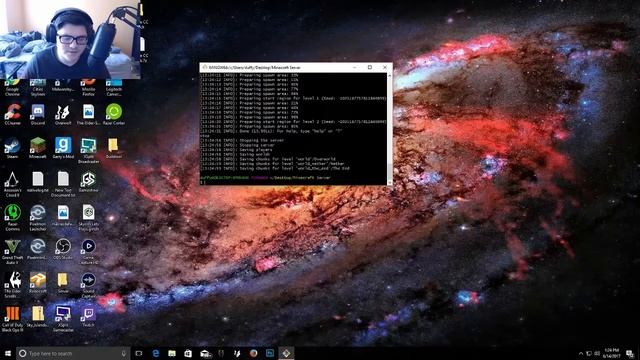
Task: Click the 'Type here to search' box
Action: coord(73,353)
